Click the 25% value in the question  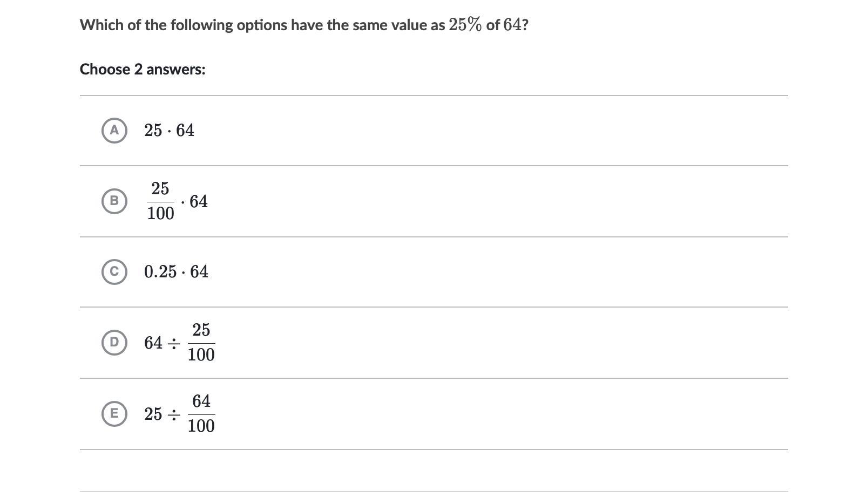(465, 25)
